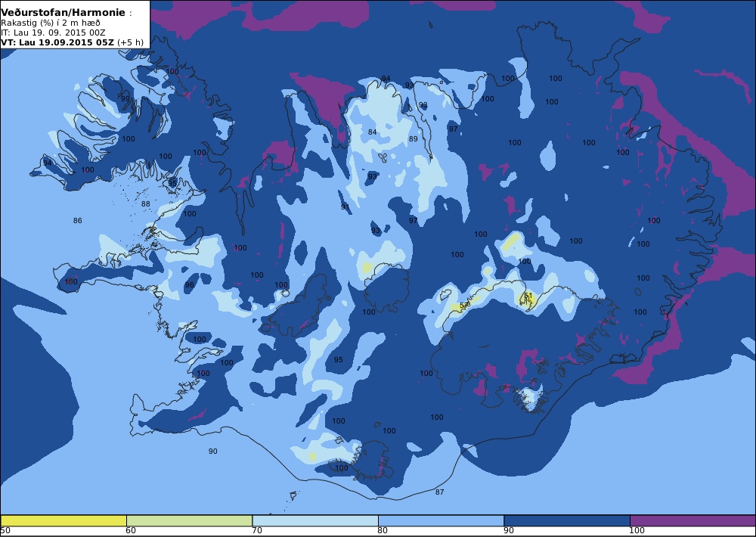Click the humidity value 86 over the sea
This screenshot has width=756, height=537.
[78, 221]
